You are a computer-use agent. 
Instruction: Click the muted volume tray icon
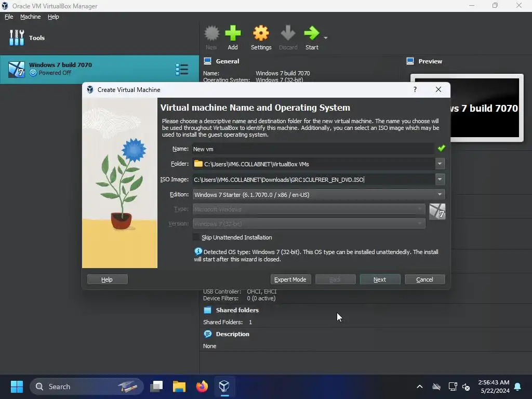[x=466, y=387]
